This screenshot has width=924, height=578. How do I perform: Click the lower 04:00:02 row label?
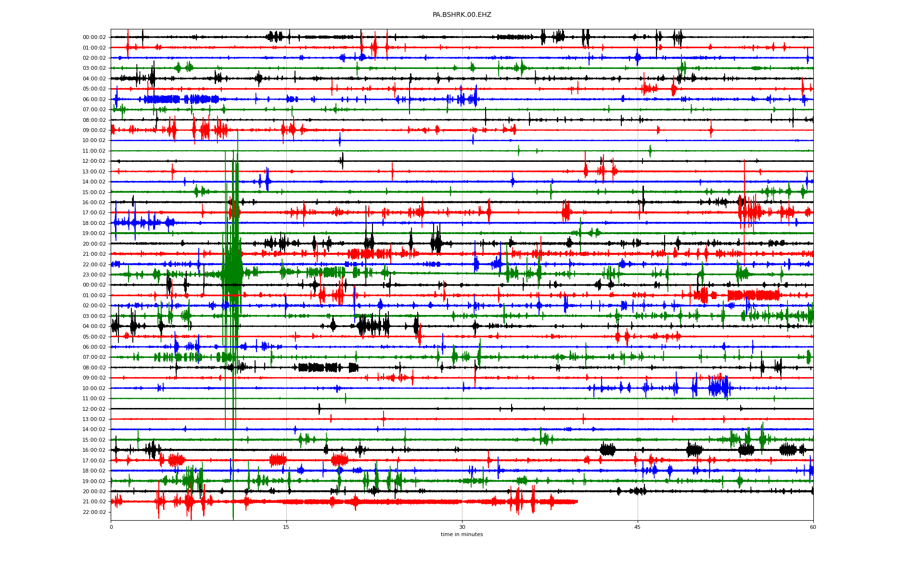[94, 327]
